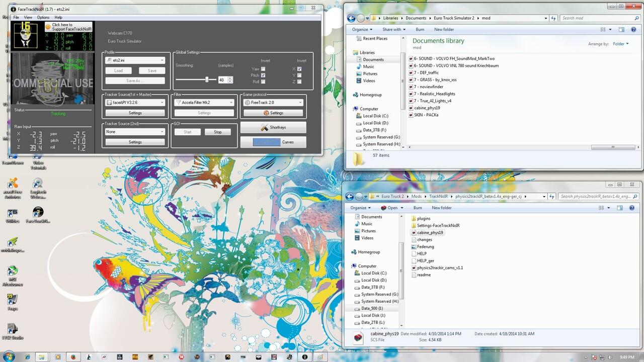Open the Arrange by Folder dropdown
Viewport: 644px width, 362px height.
click(x=621, y=44)
